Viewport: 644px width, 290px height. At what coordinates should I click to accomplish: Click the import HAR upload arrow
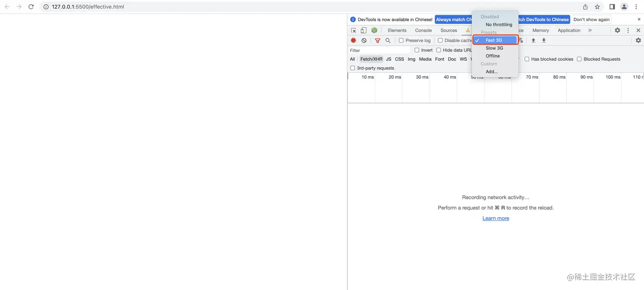pyautogui.click(x=533, y=40)
